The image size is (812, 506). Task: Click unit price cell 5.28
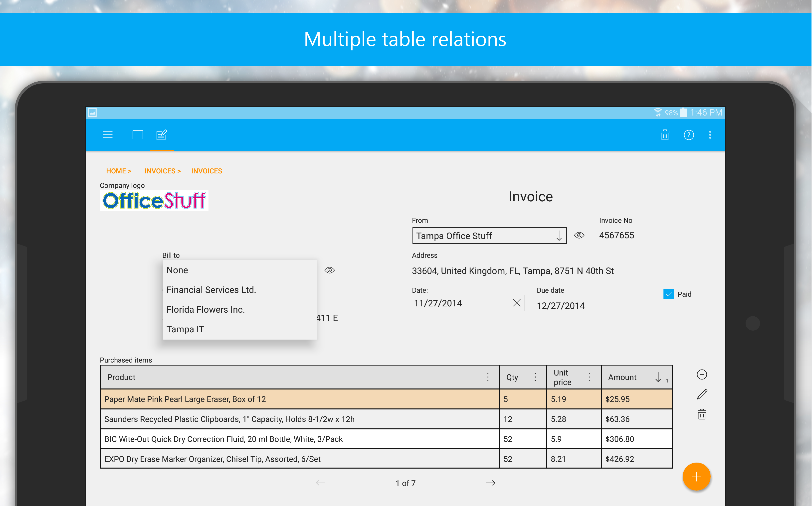tap(574, 419)
